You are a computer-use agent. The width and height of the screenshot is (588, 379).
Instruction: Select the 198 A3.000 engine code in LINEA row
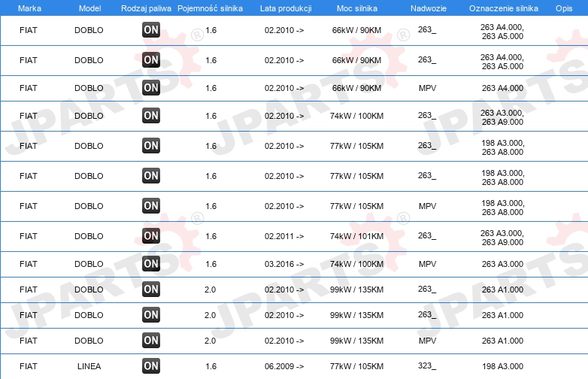502,366
